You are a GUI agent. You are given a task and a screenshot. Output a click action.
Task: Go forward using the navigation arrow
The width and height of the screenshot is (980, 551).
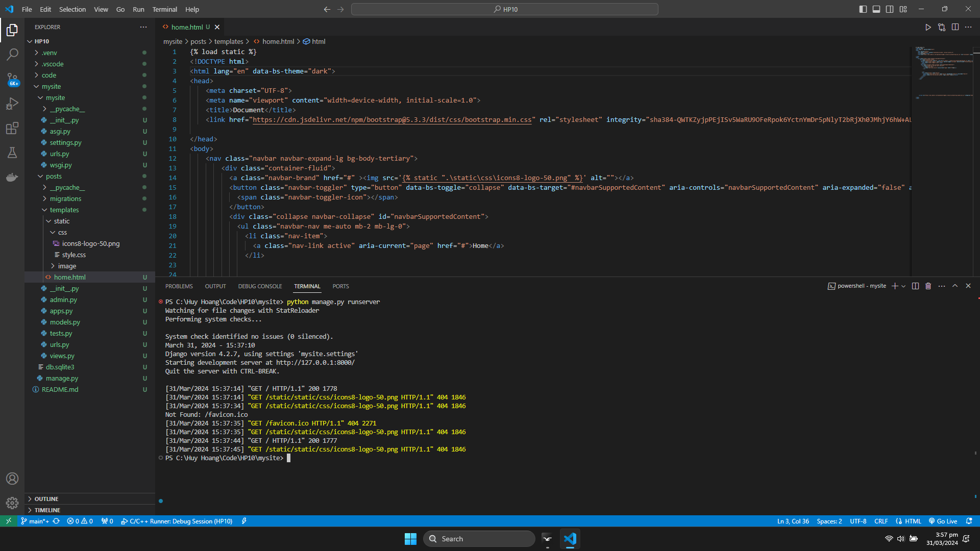tap(340, 9)
